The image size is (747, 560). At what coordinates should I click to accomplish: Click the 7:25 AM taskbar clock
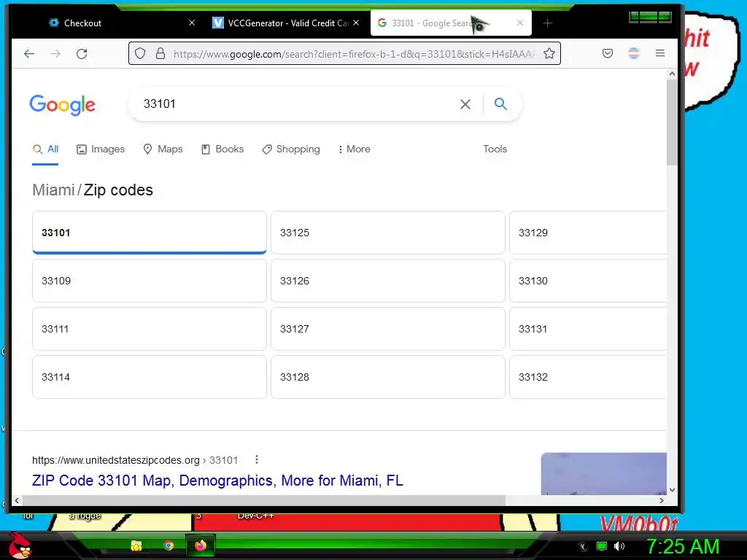(x=682, y=547)
